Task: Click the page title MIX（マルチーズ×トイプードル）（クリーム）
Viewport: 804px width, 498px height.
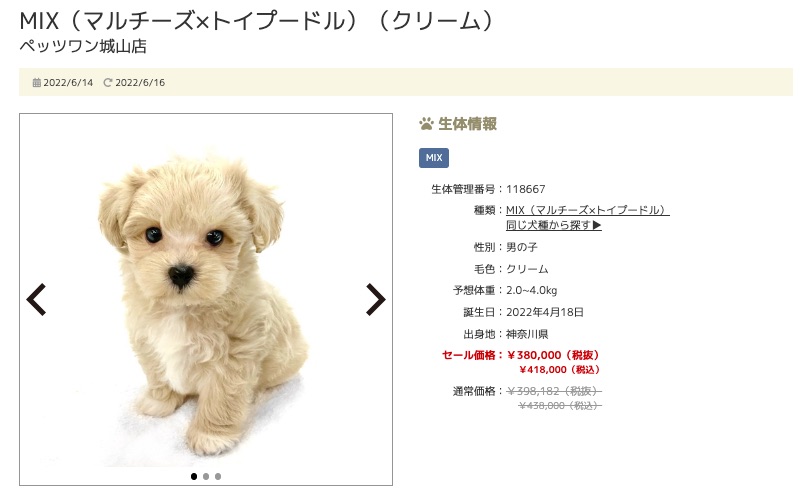Action: coord(257,22)
